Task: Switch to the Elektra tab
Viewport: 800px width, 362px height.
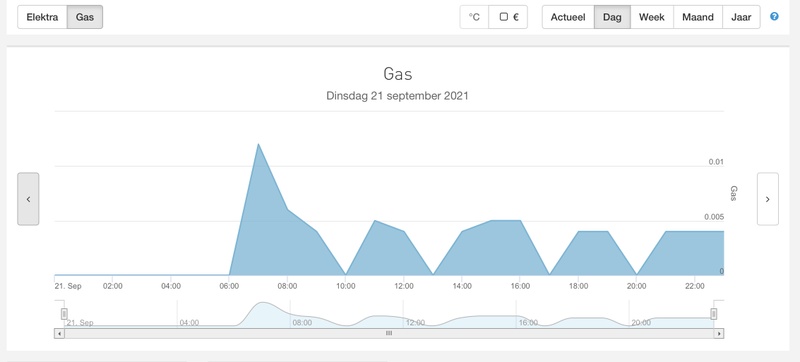Action: pos(42,17)
